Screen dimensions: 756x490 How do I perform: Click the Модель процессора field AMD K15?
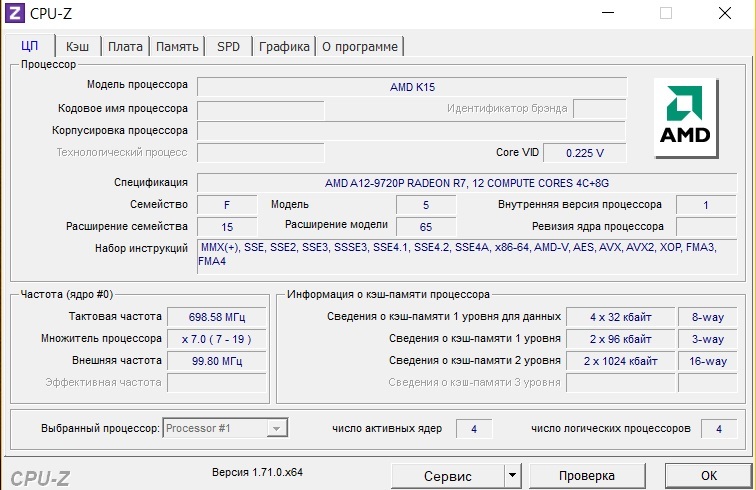tap(412, 87)
